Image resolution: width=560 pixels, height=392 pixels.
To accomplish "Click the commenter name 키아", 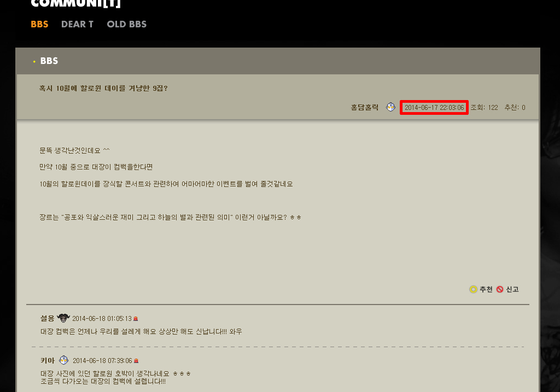I will pos(48,360).
